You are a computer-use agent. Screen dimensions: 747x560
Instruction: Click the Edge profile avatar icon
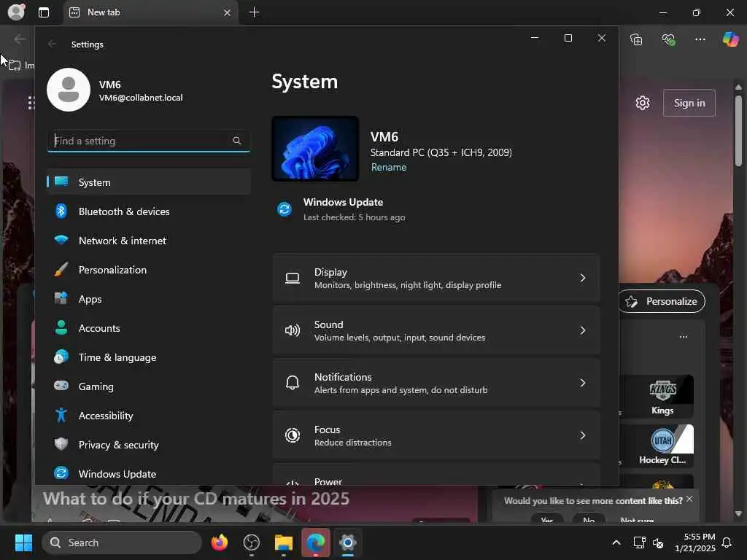(17, 12)
